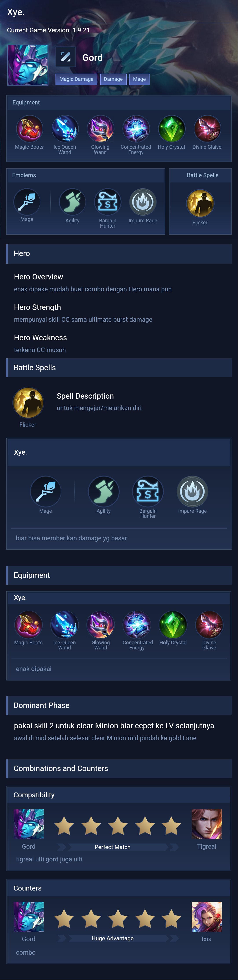The height and width of the screenshot is (980, 238).
Task: Click the Damage tag button
Action: tap(113, 79)
